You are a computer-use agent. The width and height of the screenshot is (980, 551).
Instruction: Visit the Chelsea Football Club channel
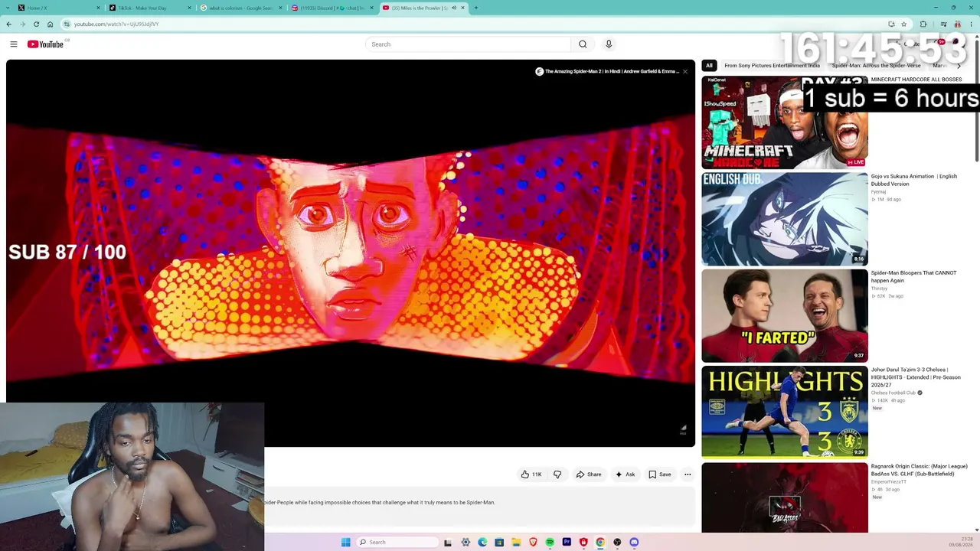click(x=893, y=393)
